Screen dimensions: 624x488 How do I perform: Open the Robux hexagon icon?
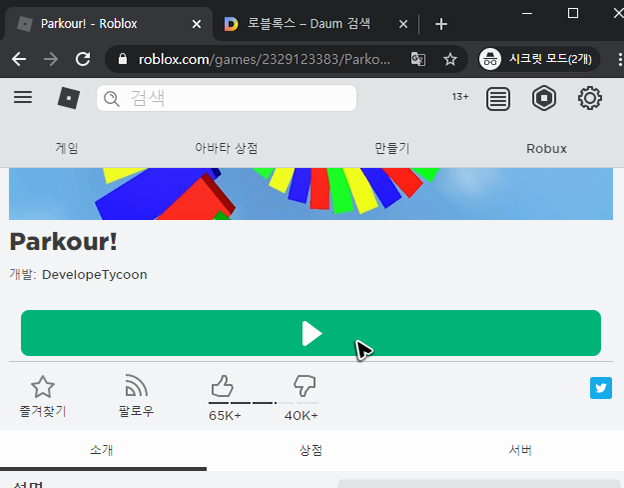(x=544, y=98)
